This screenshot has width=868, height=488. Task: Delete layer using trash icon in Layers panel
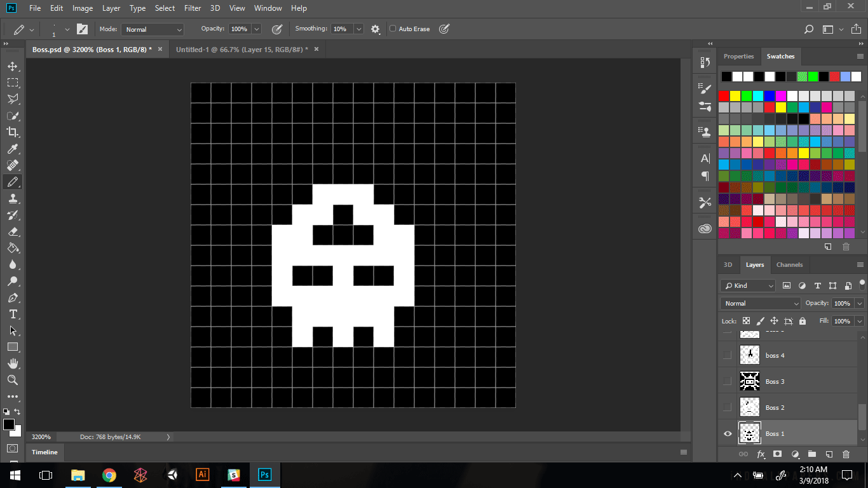(846, 454)
